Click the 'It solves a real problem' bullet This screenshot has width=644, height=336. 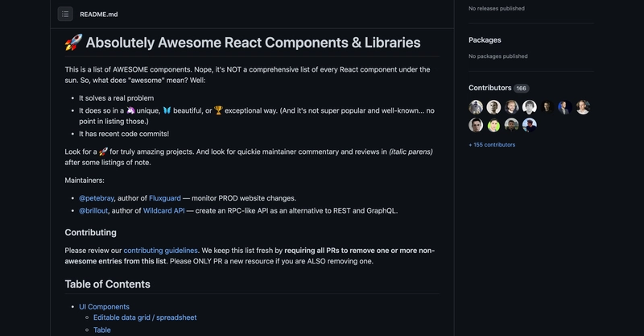(117, 98)
